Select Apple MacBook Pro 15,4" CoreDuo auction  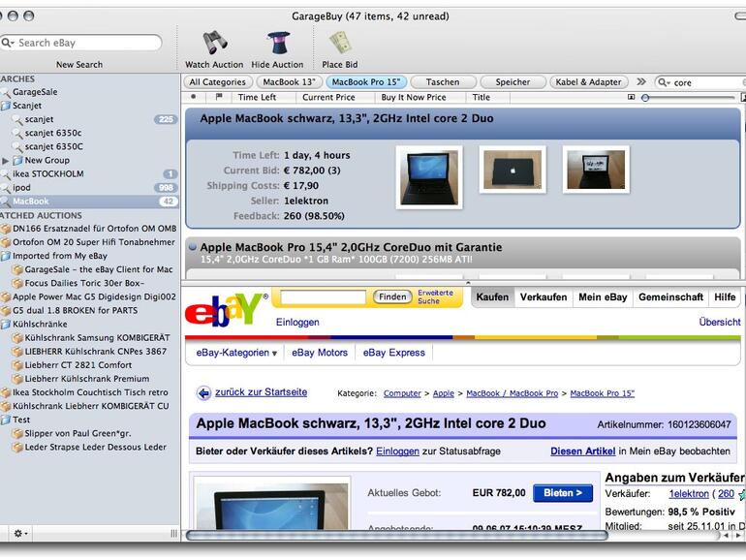pos(462,253)
